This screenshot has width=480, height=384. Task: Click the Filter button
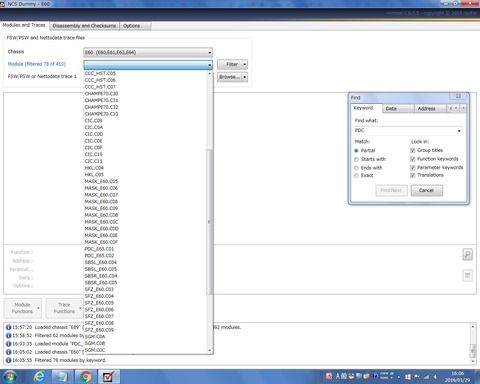pos(232,64)
